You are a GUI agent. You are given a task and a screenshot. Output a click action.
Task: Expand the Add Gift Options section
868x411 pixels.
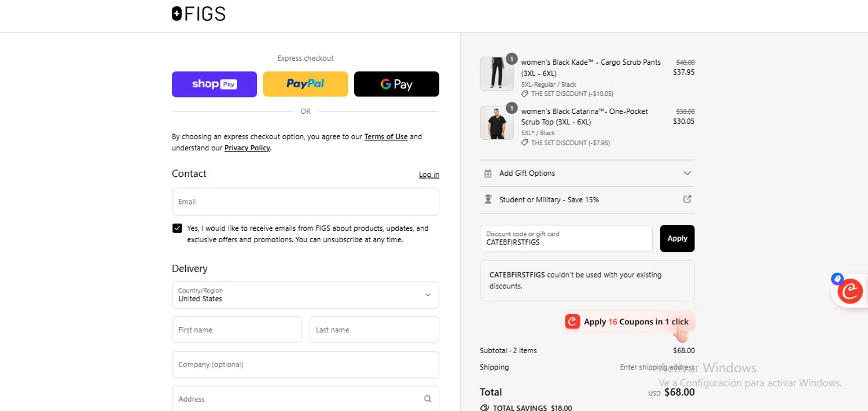click(687, 173)
